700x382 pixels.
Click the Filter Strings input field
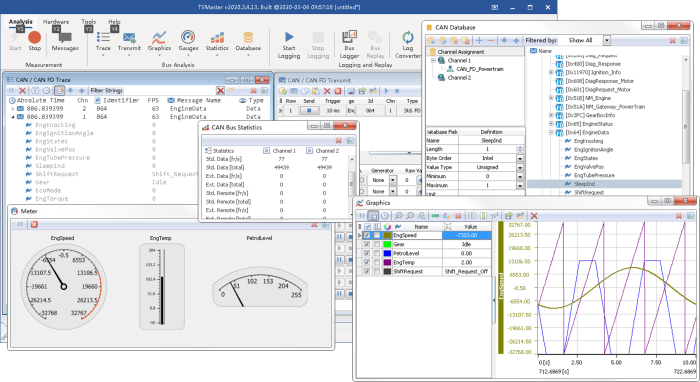tap(152, 91)
